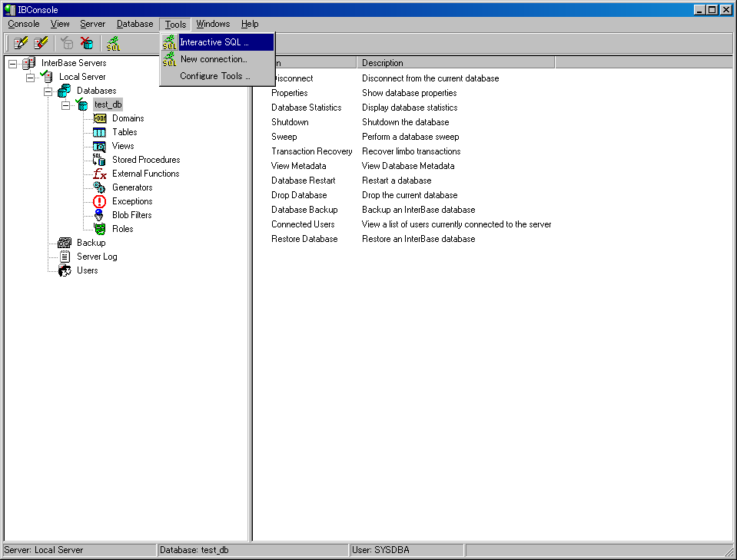Select the Users icon in tree
This screenshot has height=560, width=737.
65,270
